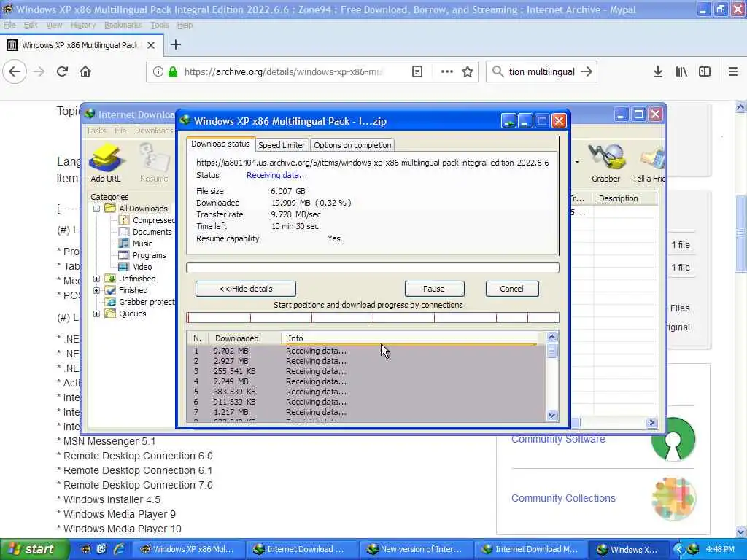Image resolution: width=747 pixels, height=560 pixels.
Task: Open the File menu in IDM window
Action: [x=120, y=131]
